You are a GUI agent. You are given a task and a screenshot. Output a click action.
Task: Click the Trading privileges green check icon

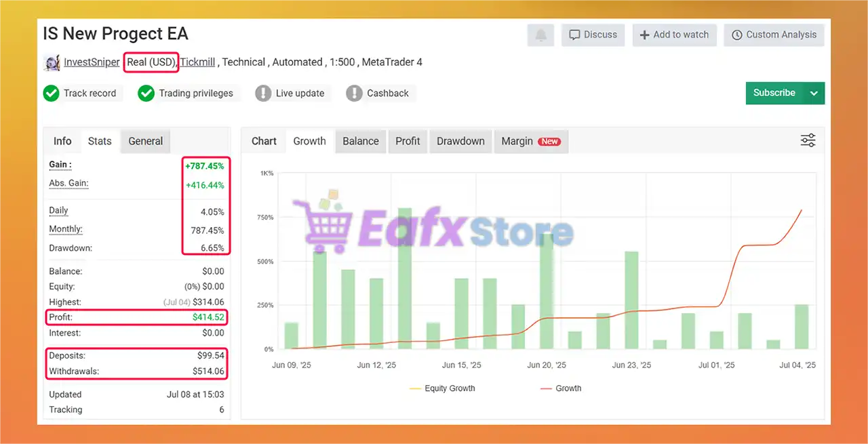point(146,94)
